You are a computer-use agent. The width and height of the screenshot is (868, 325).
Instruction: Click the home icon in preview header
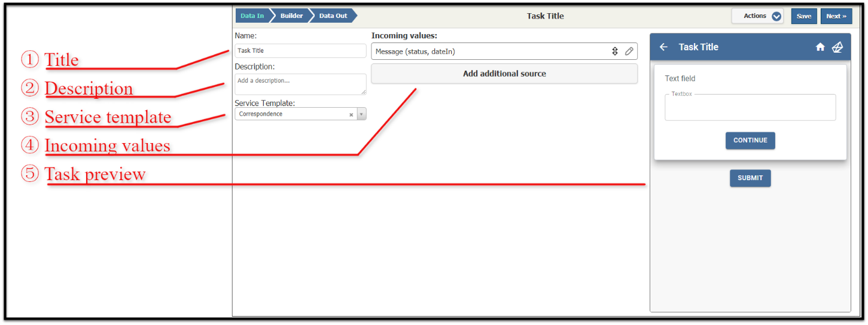tap(820, 47)
